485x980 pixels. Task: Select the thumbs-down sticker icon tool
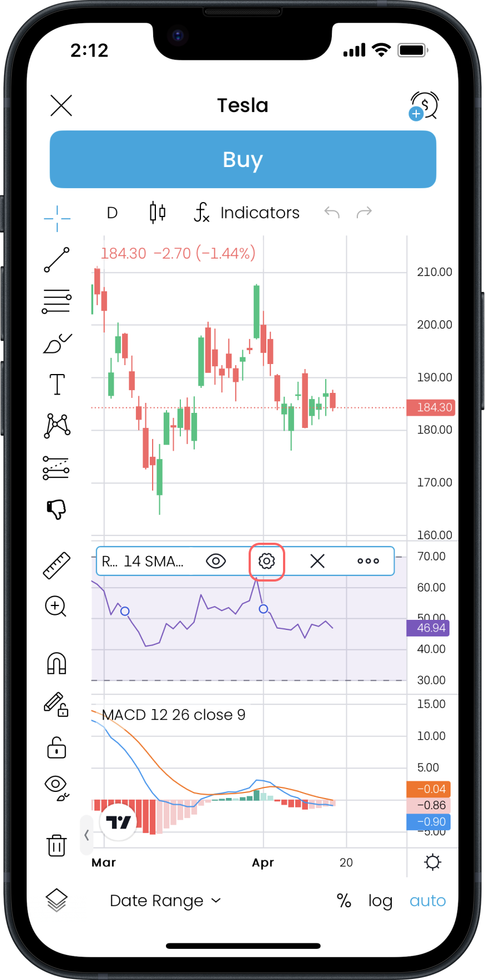click(x=57, y=509)
